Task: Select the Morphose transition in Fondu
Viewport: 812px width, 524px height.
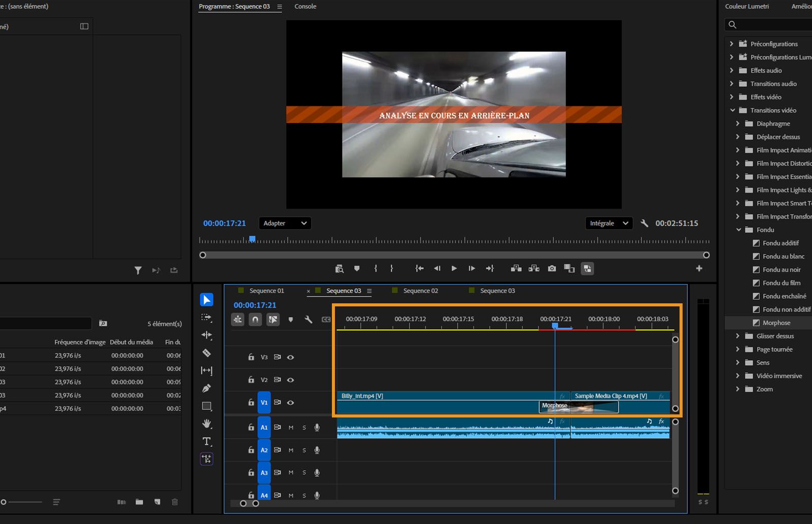Action: tap(776, 322)
